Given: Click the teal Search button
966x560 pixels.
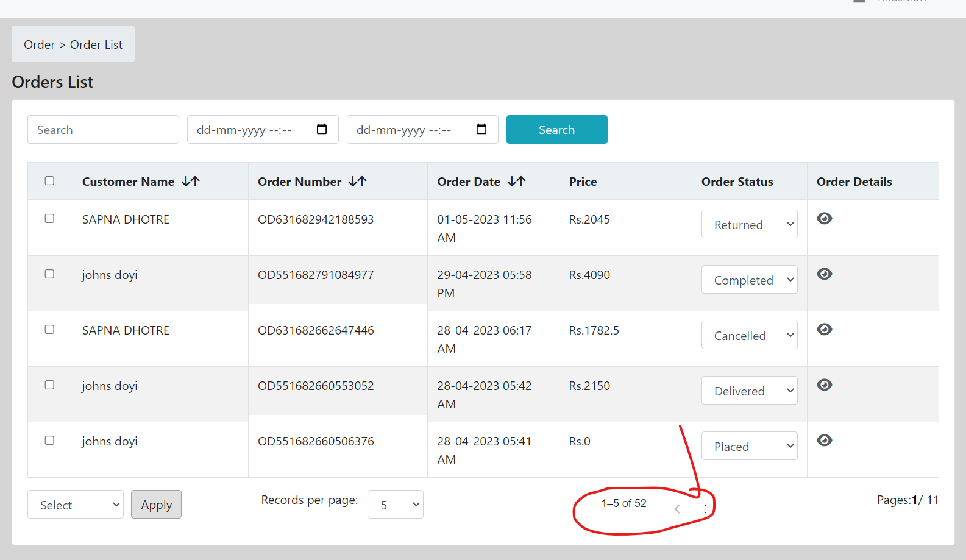Looking at the screenshot, I should 557,130.
